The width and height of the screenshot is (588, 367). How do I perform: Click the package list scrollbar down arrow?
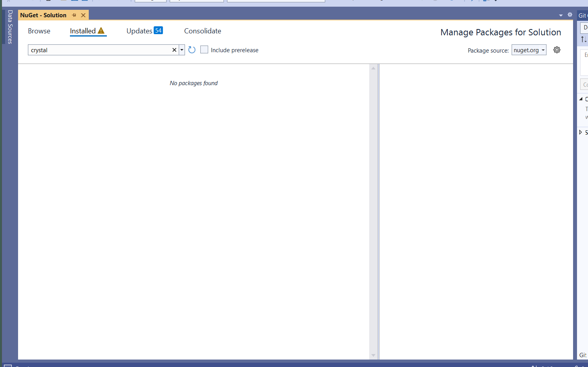373,355
